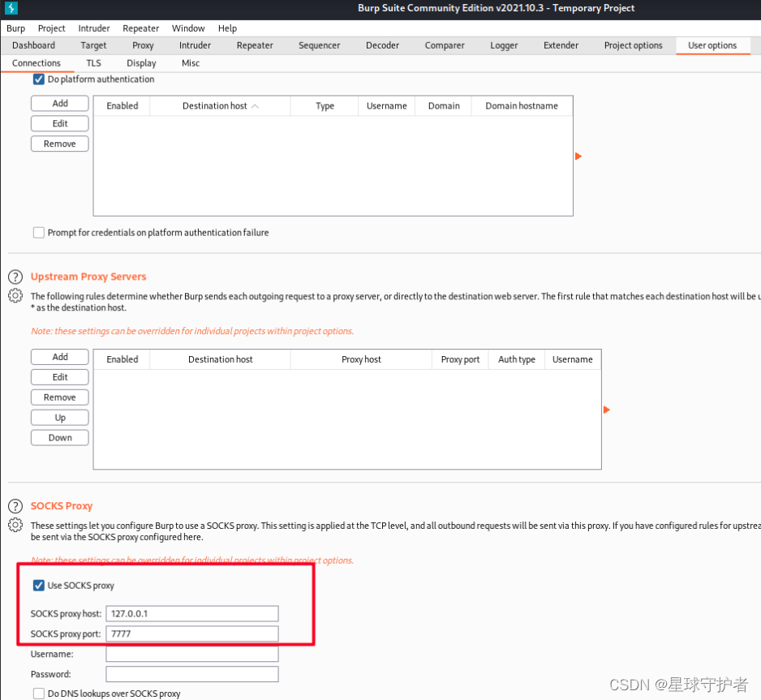Sort by Destination host arrow in authentication table
This screenshot has width=761, height=700.
tap(255, 106)
